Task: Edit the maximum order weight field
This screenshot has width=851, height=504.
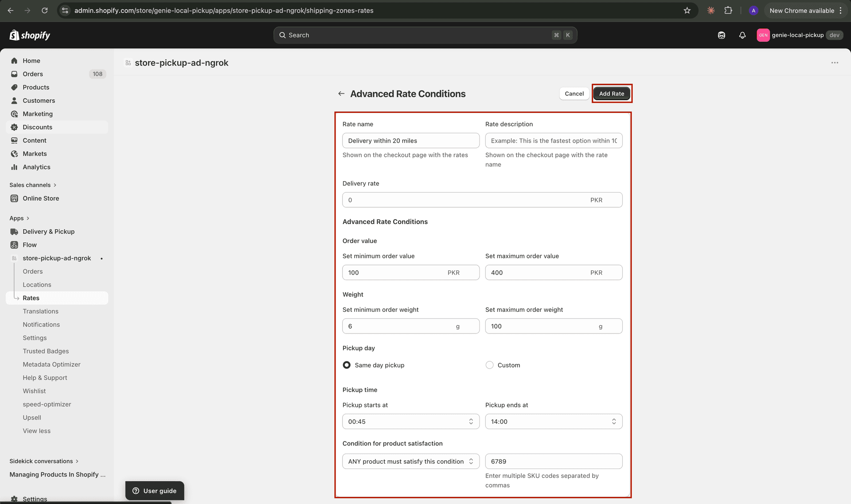Action: (554, 326)
